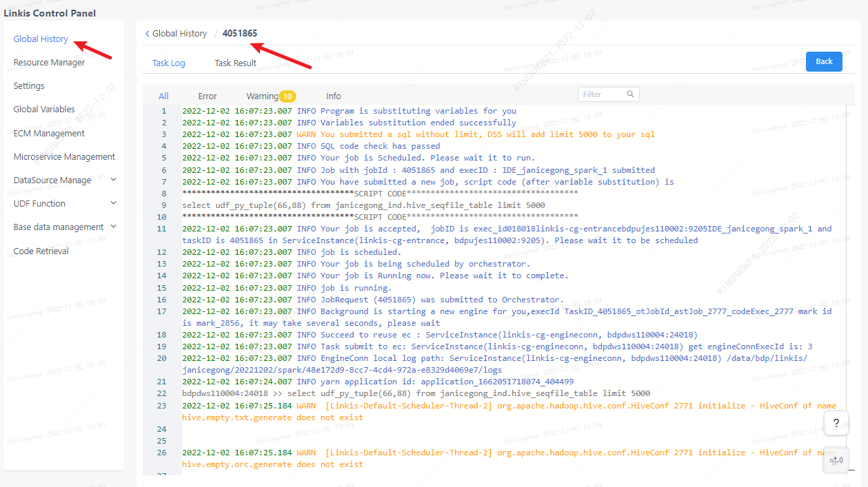This screenshot has height=487, width=868.
Task: Show Info level logs
Action: tap(334, 96)
